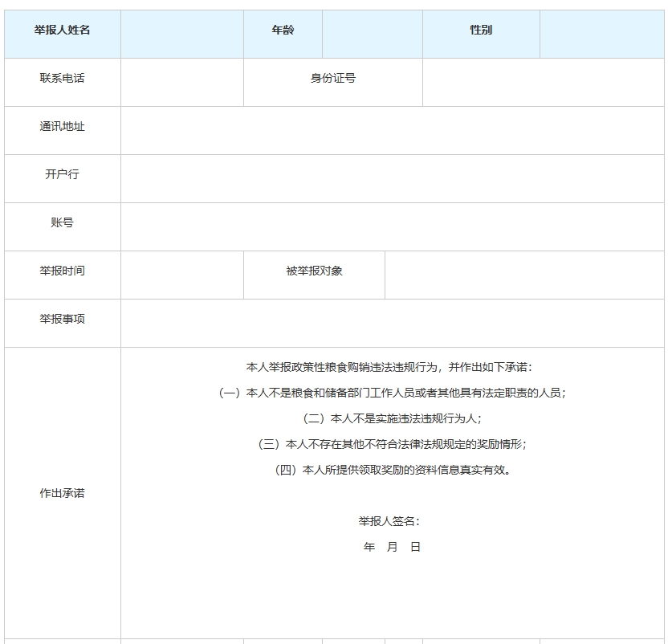Image resolution: width=668 pixels, height=644 pixels.
Task: Select the 身份证号 input cell
Action: (x=542, y=82)
